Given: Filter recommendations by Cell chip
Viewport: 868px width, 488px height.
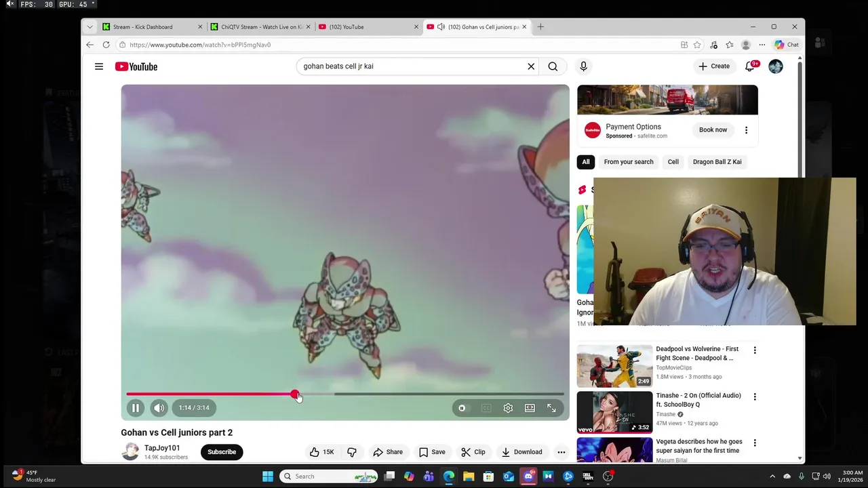Looking at the screenshot, I should 673,162.
